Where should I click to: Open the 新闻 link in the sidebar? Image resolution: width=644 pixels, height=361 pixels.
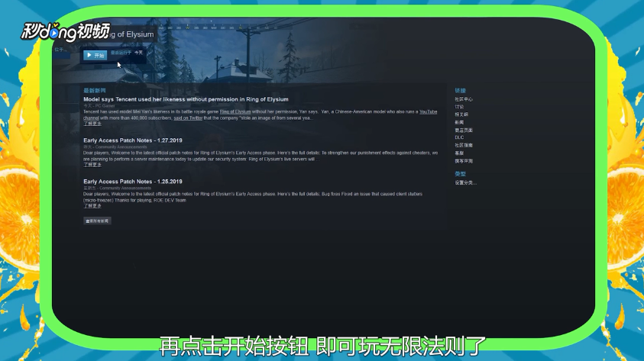(x=459, y=122)
